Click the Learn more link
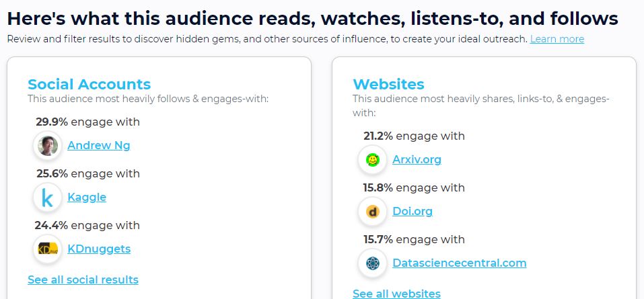The width and height of the screenshot is (644, 299). (557, 39)
